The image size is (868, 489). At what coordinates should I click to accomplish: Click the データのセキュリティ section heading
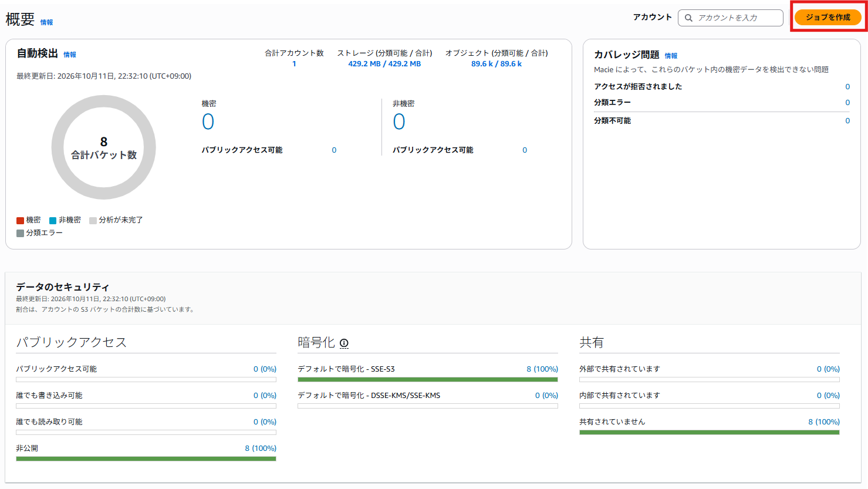pos(63,287)
